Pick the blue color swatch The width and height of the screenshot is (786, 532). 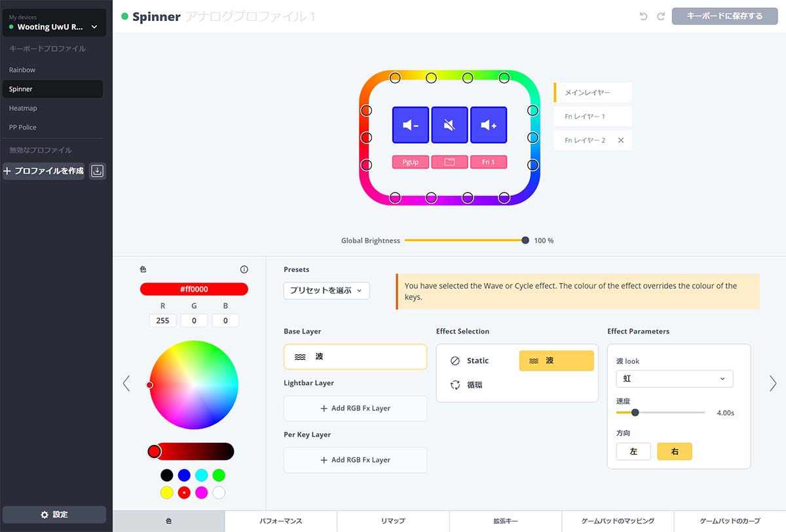(184, 475)
